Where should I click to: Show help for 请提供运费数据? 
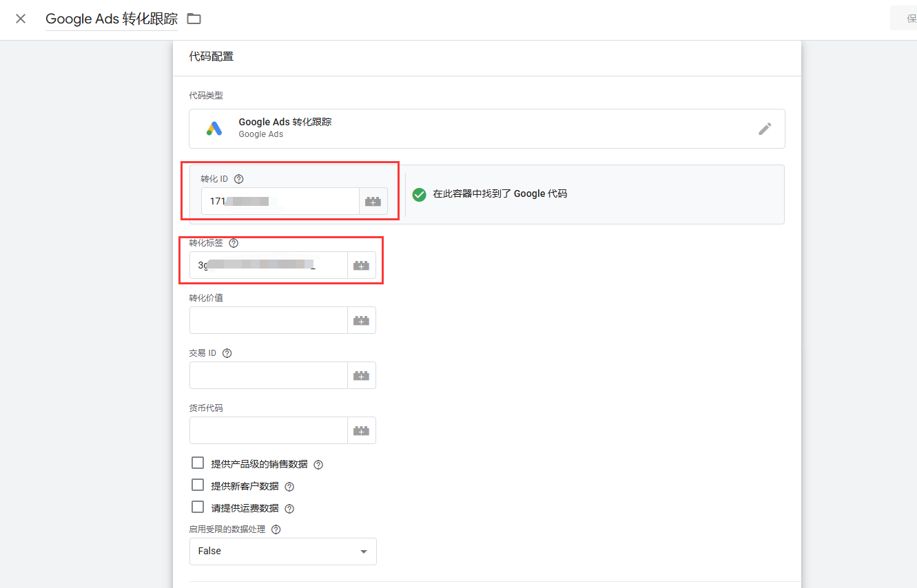pos(289,509)
